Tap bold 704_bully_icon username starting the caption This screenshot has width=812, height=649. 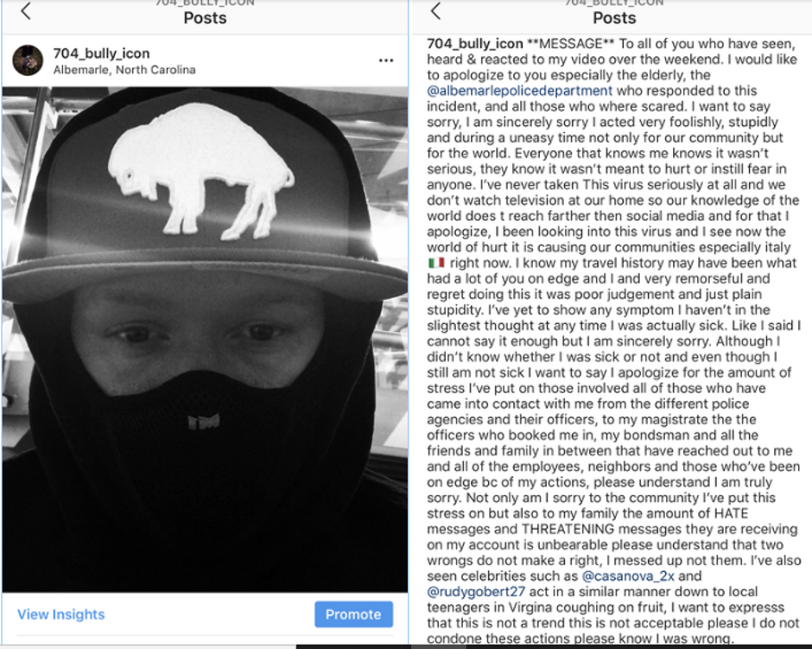(x=475, y=43)
